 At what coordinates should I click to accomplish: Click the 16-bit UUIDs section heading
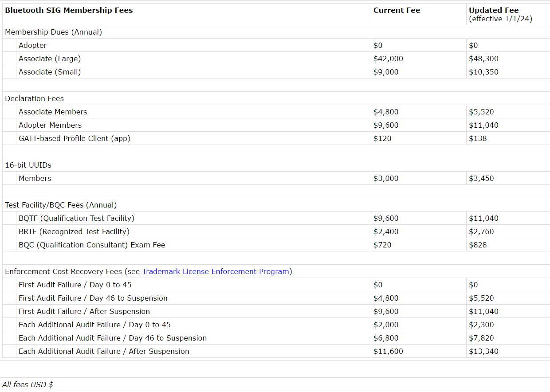tap(28, 165)
